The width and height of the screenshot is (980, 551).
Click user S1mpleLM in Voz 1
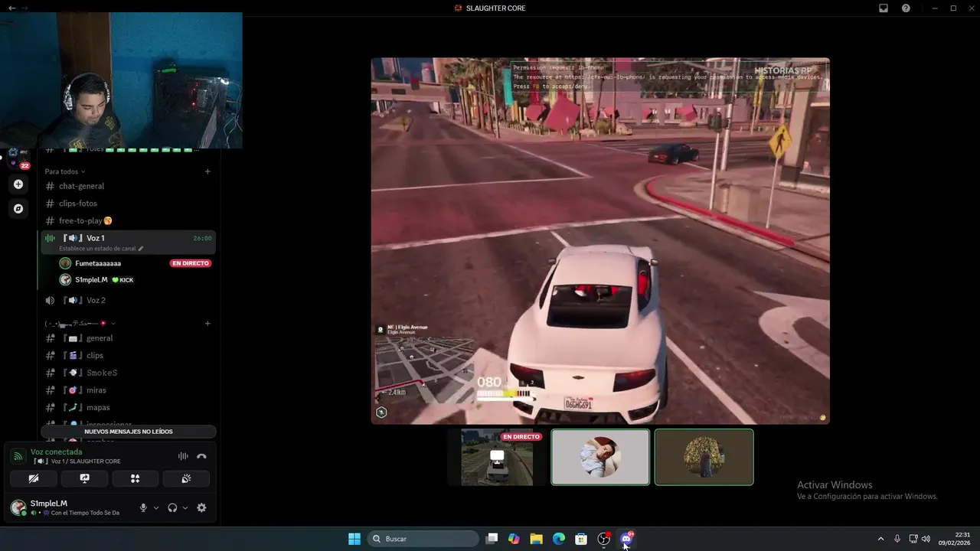tap(91, 280)
